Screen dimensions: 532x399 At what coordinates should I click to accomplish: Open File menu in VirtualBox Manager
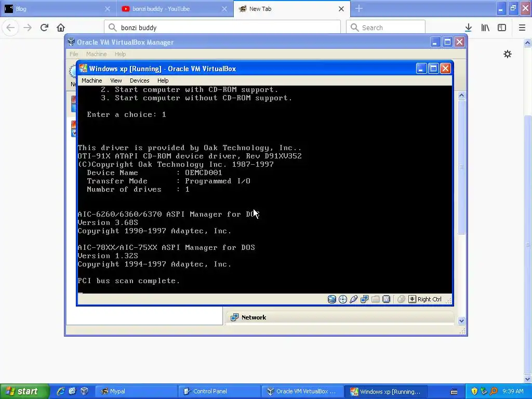tap(74, 54)
